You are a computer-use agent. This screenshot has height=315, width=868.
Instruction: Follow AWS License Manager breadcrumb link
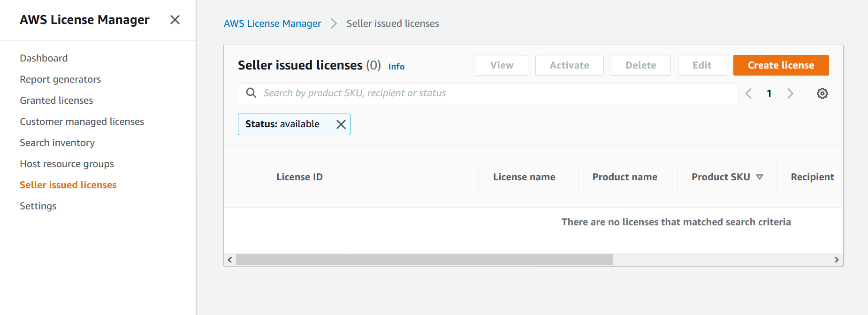point(273,23)
